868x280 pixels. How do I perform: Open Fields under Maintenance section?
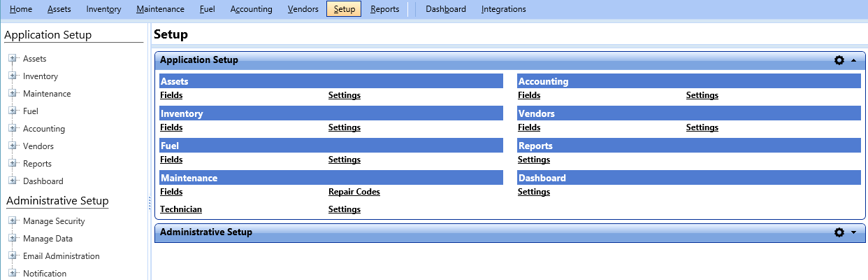click(x=171, y=192)
